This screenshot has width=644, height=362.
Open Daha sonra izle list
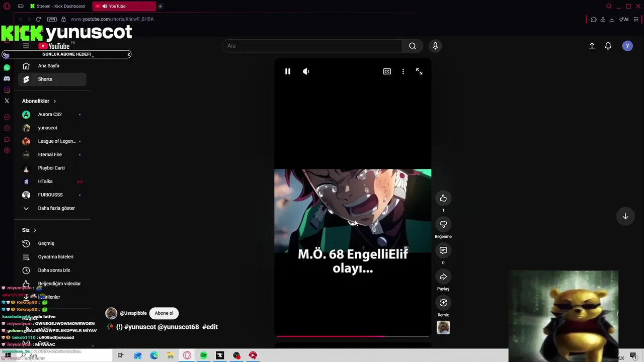pyautogui.click(x=52, y=270)
